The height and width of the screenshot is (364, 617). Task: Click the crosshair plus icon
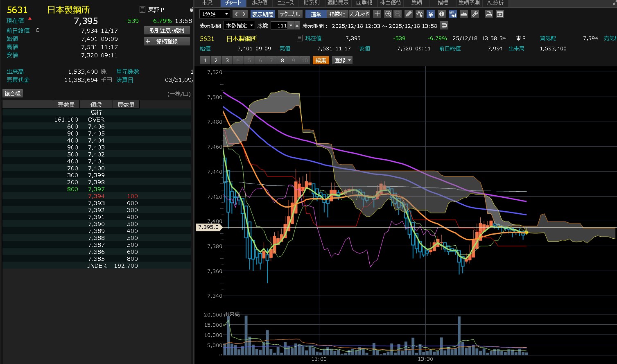click(377, 14)
